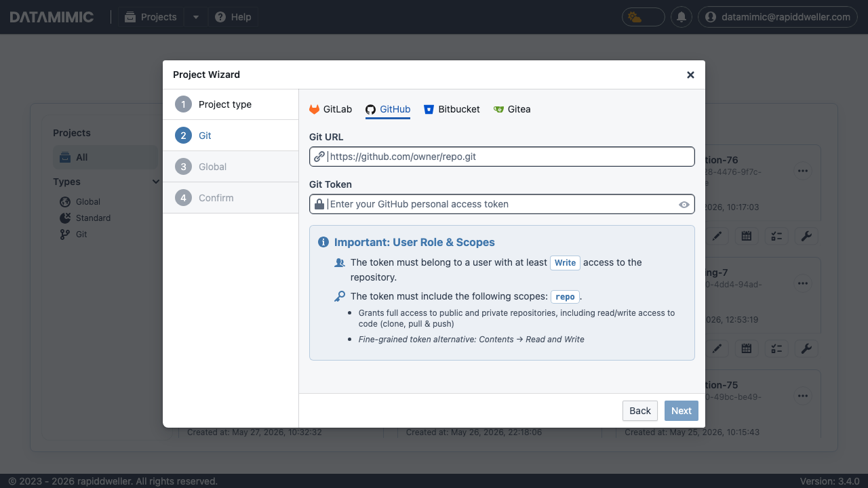Select the Bitbucket provider tab
This screenshot has width=868, height=488.
click(452, 109)
